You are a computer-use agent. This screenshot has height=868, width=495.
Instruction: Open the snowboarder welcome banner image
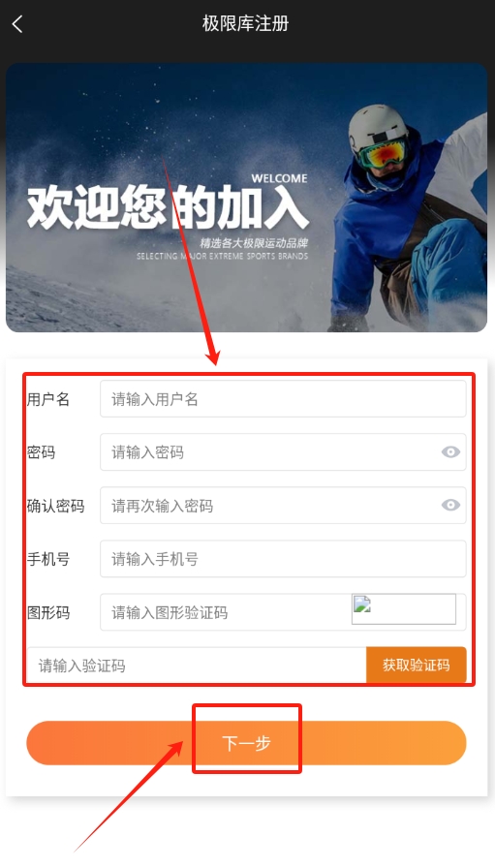pos(246,198)
